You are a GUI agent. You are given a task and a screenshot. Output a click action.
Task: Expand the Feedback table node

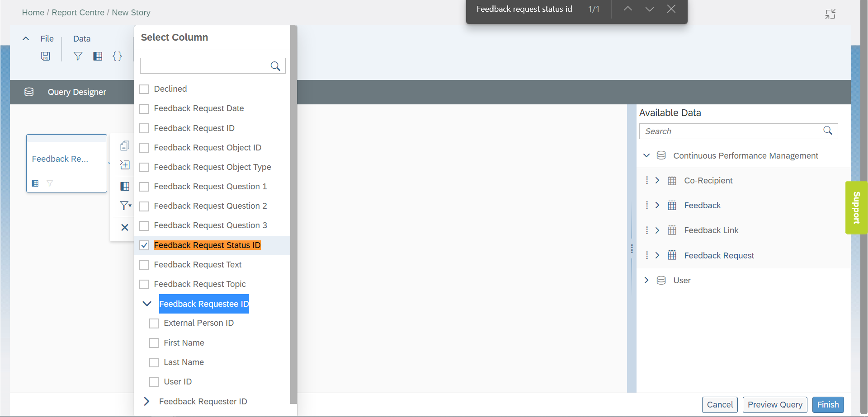[x=657, y=205]
